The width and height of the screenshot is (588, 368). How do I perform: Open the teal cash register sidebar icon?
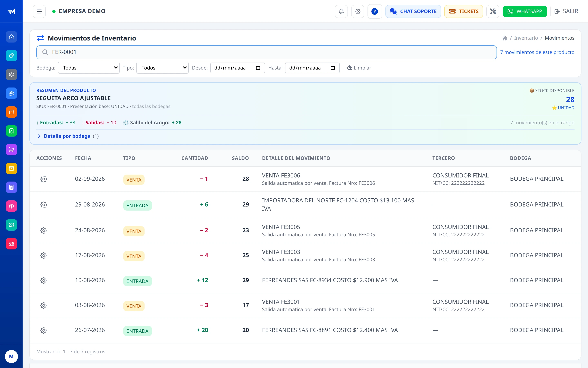[11, 225]
